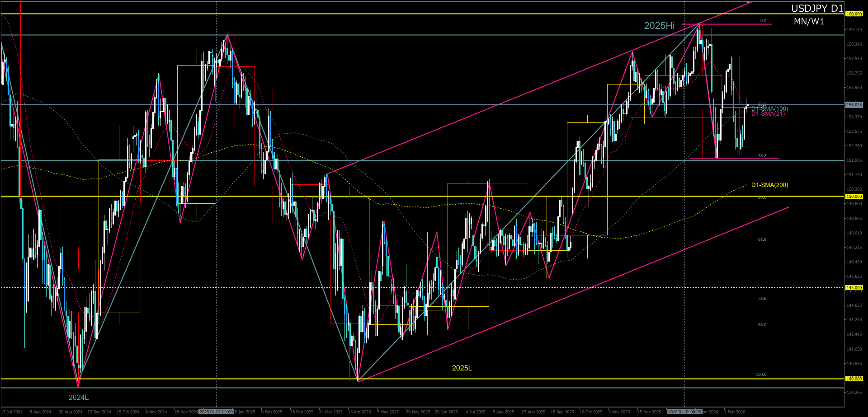The image size is (868, 417).
Task: Click the 145.000 price level tag
Action: point(854,288)
